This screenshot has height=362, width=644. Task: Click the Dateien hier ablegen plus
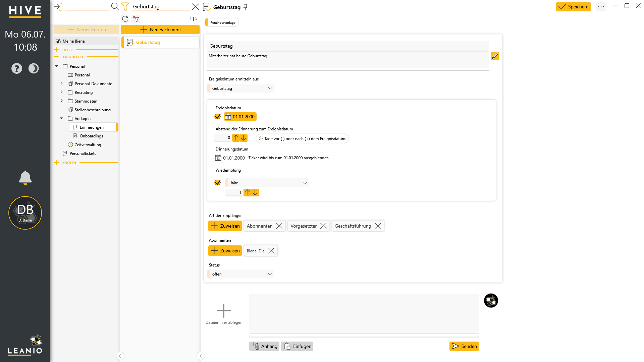224,311
